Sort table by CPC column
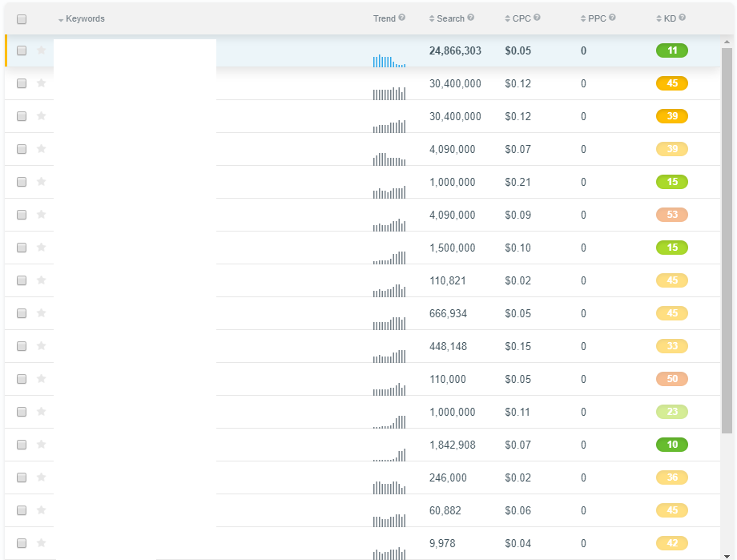 (x=518, y=18)
